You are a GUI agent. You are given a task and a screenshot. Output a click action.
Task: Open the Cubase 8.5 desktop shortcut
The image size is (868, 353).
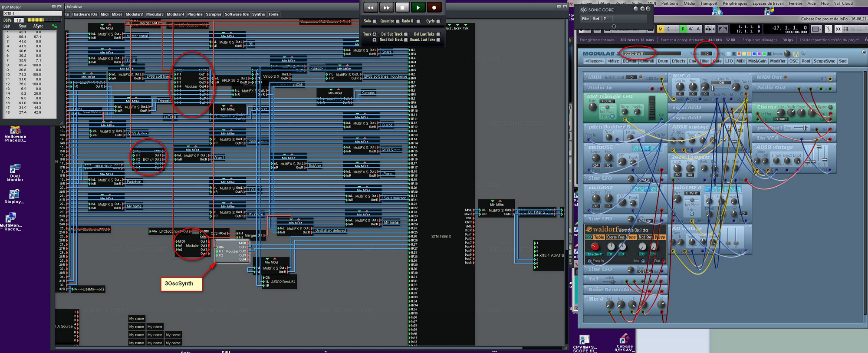pyautogui.click(x=624, y=343)
